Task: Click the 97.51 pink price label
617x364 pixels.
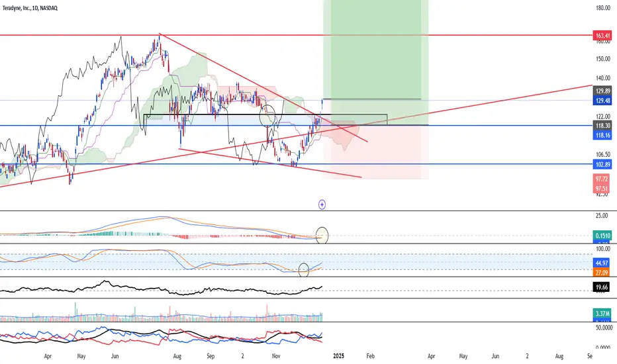Action: tap(602, 189)
